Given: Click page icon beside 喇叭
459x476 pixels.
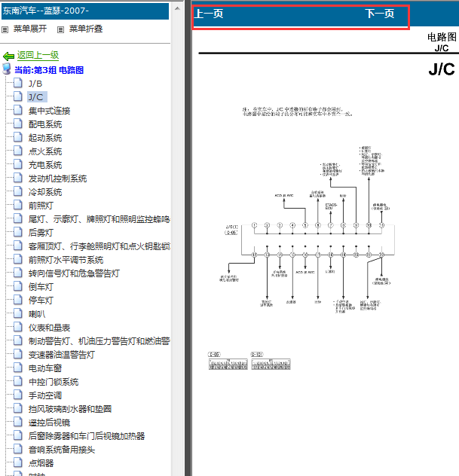Looking at the screenshot, I should point(18,313).
